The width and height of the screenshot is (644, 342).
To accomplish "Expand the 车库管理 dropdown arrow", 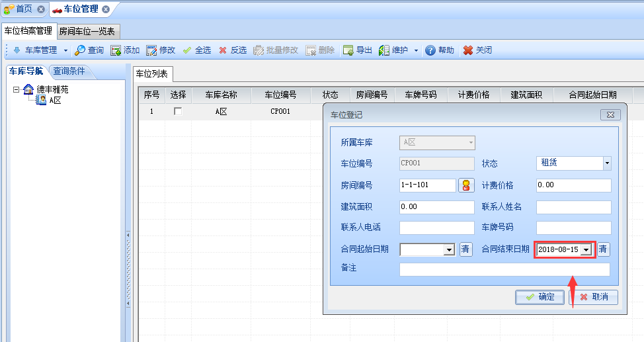I will [65, 50].
